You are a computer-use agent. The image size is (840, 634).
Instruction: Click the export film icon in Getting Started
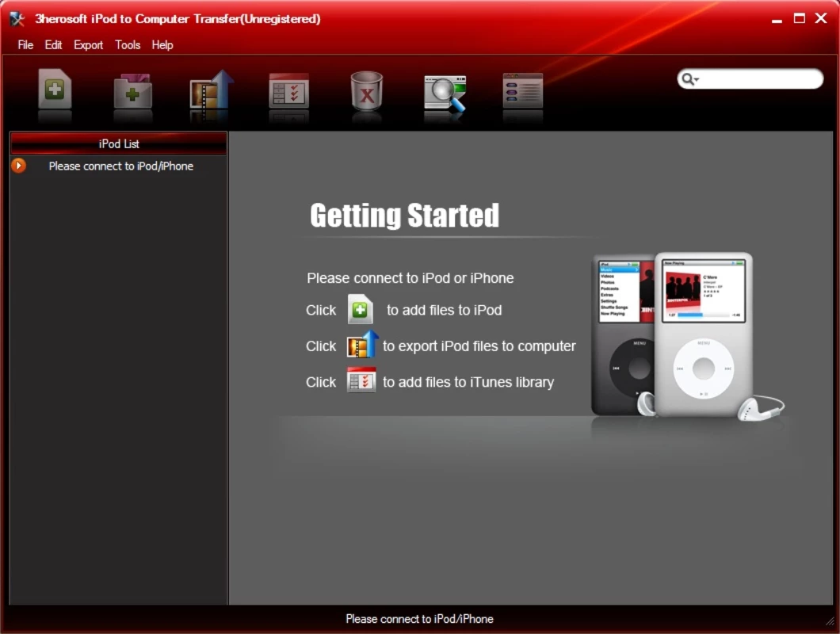coord(362,344)
